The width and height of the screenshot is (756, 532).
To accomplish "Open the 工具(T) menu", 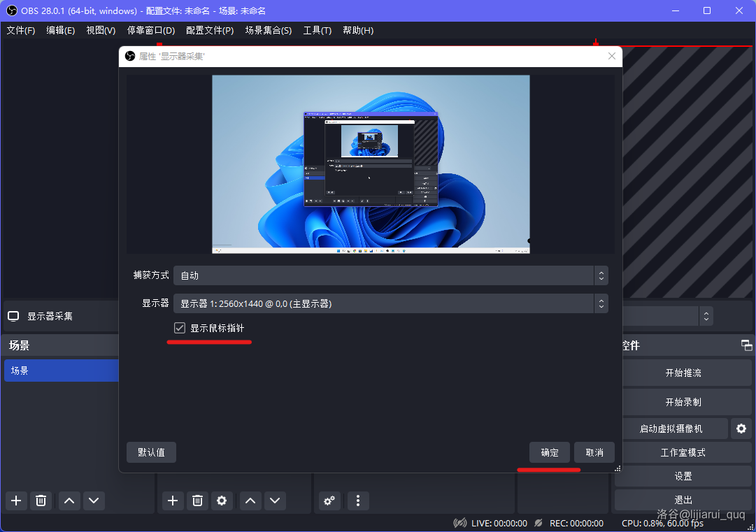I will click(x=318, y=30).
